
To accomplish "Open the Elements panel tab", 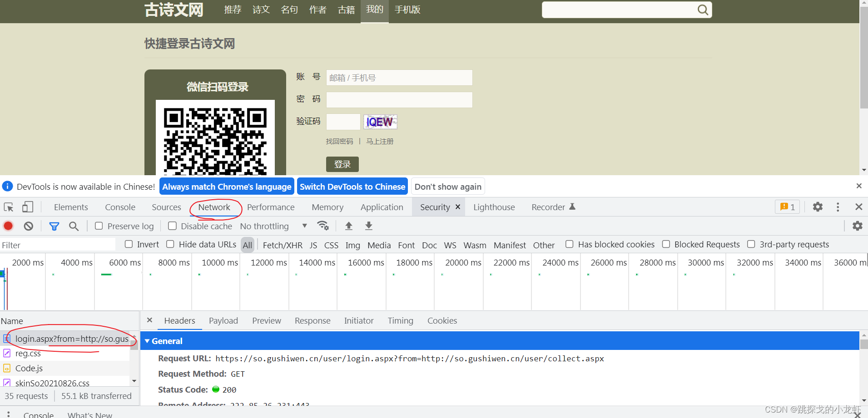I will (x=71, y=207).
